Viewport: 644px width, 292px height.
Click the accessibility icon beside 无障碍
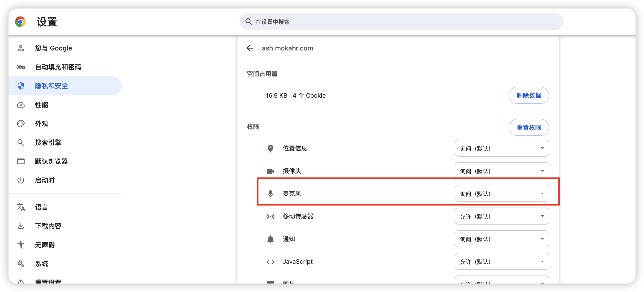point(21,245)
